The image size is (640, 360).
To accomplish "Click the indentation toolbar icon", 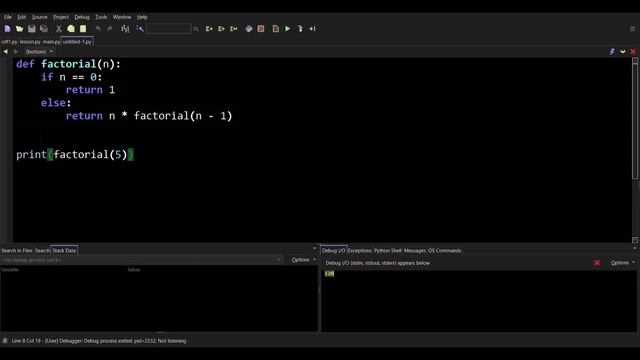I will click(x=125, y=29).
